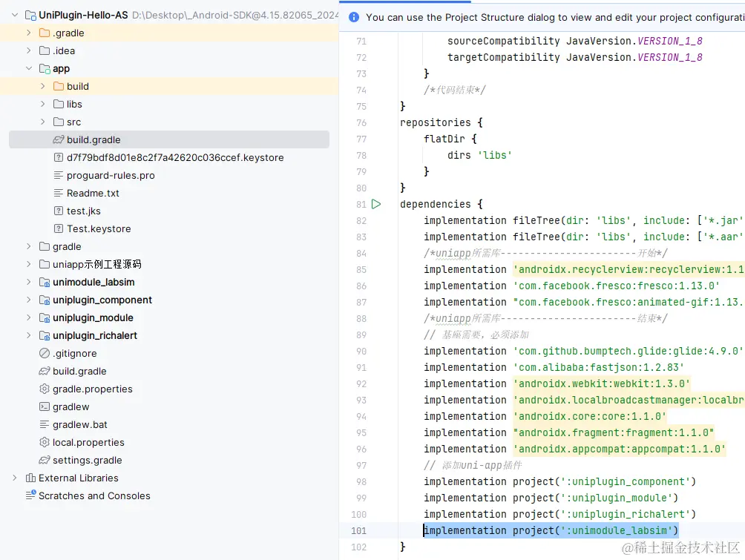Click the proguard-rules.pro file icon

click(59, 175)
